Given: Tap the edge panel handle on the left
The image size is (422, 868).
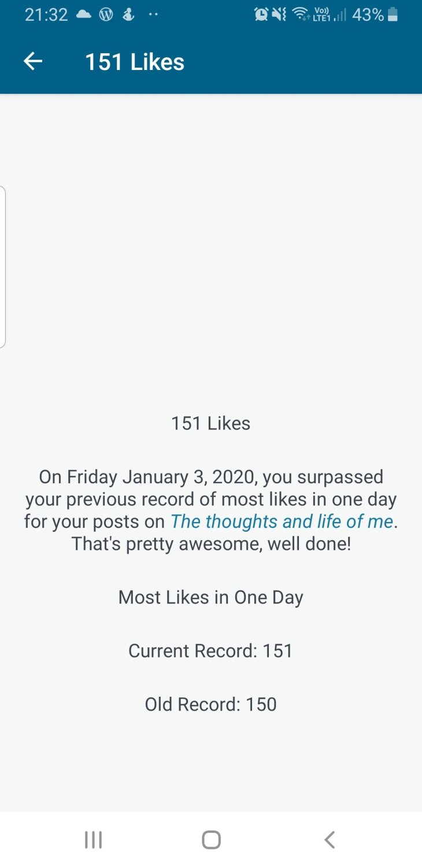Looking at the screenshot, I should [x=3, y=267].
